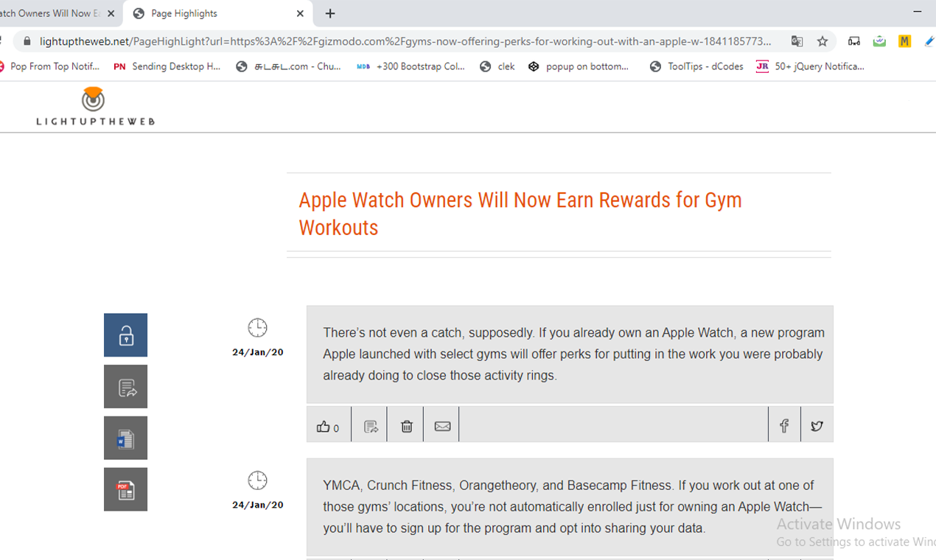Click note icon under first highlight
The image size is (936, 560).
point(371,426)
